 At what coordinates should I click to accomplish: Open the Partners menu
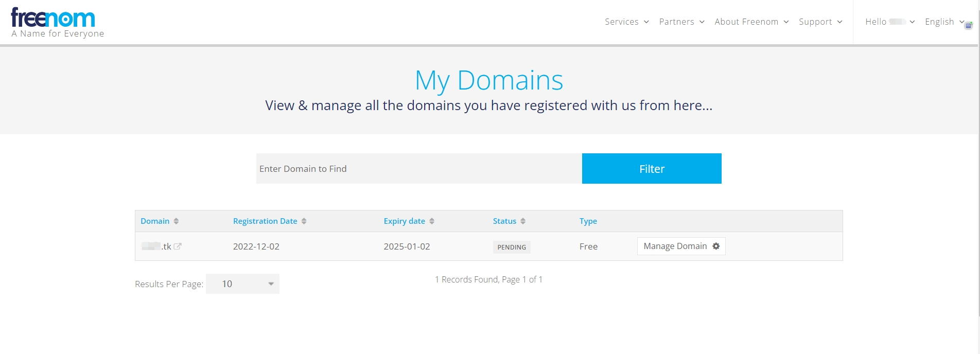(x=681, y=22)
